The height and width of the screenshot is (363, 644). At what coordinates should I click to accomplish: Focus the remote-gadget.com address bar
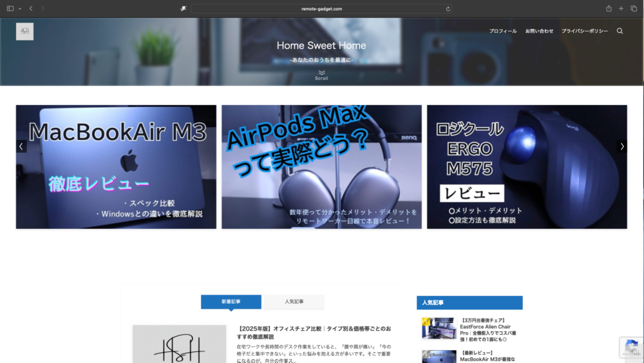[x=321, y=8]
